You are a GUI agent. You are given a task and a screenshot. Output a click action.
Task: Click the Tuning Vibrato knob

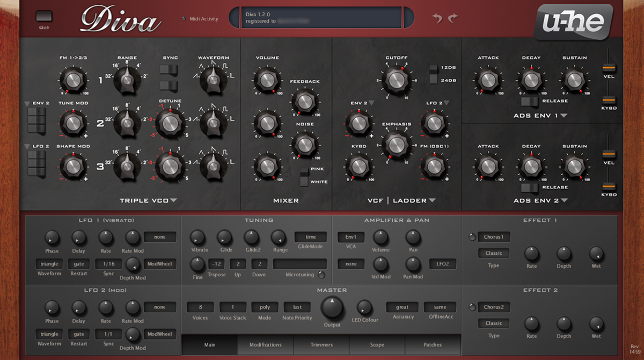[197, 237]
